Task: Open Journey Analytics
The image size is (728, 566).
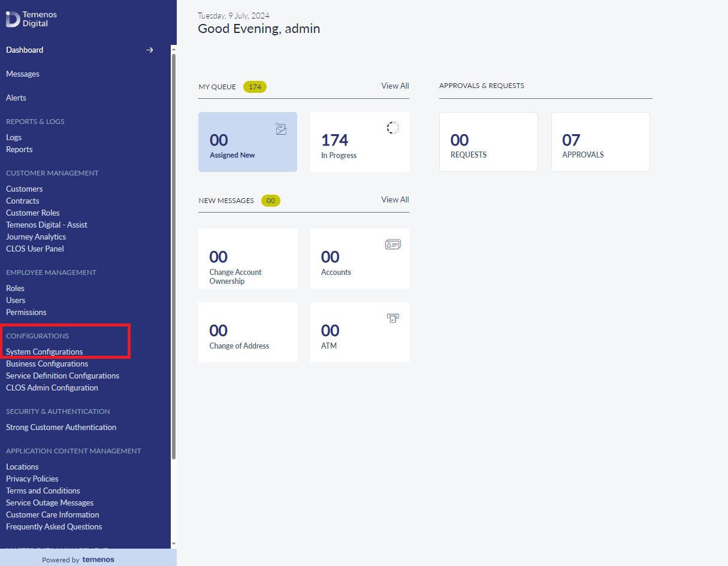Action: [x=36, y=237]
